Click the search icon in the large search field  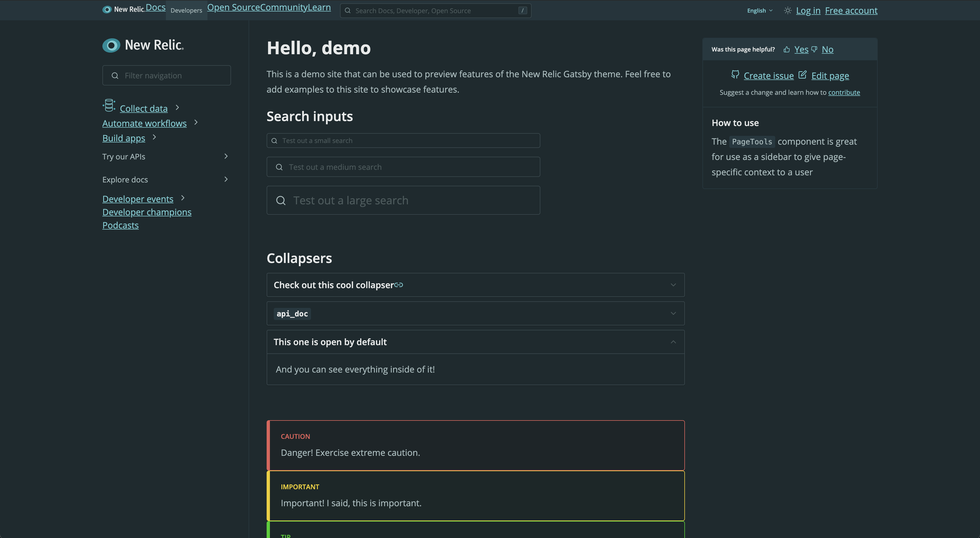pos(281,200)
